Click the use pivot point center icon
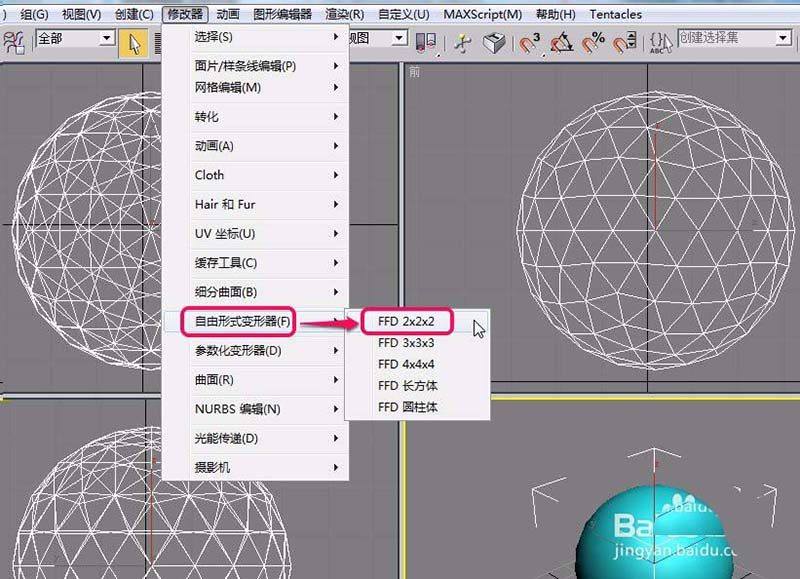 click(426, 43)
